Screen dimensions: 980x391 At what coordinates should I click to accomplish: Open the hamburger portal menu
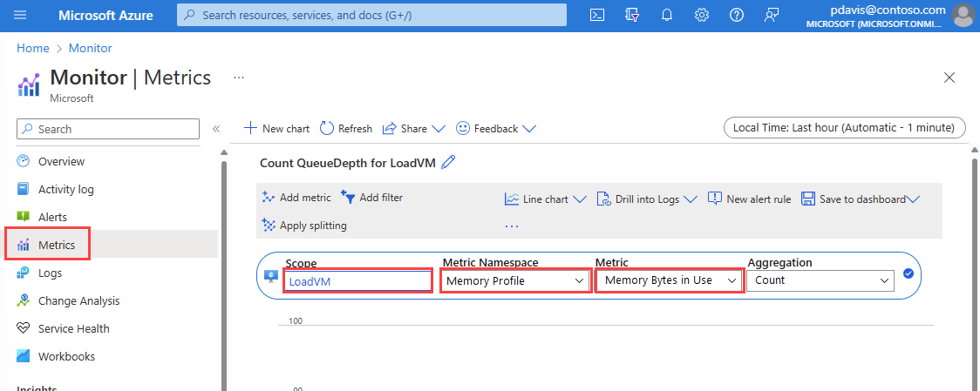(x=21, y=15)
